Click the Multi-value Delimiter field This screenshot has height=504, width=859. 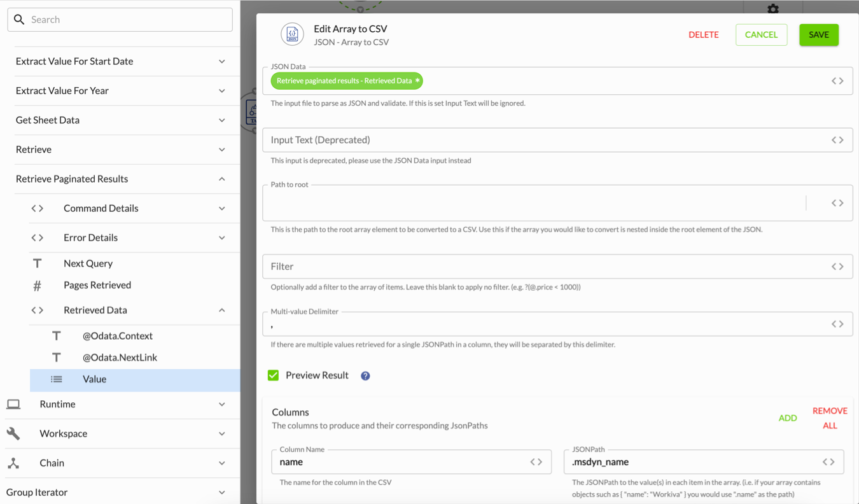(x=557, y=324)
